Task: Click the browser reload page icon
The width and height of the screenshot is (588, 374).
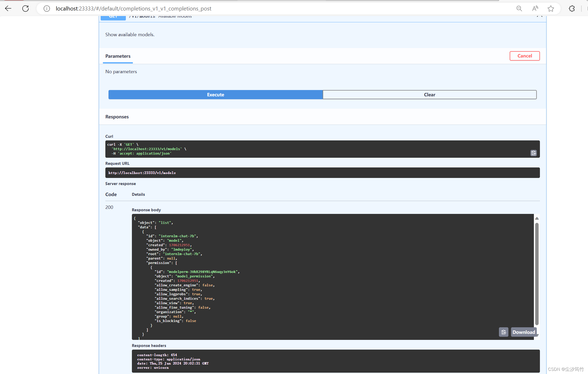Action: (25, 8)
